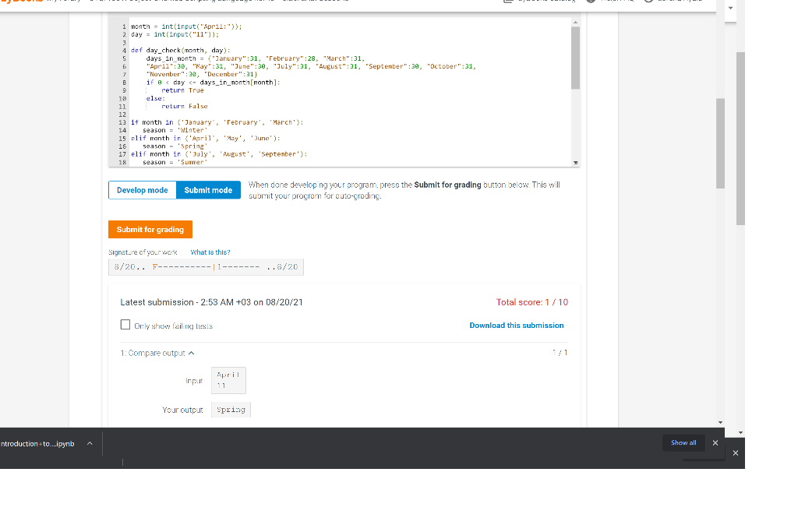
Task: Collapse the '1: Compare output' section
Action: pos(193,352)
